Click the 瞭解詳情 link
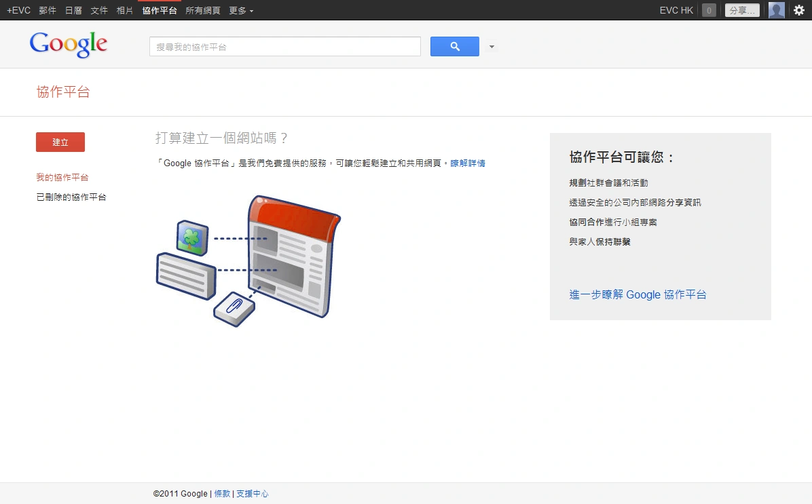This screenshot has height=504, width=812. pyautogui.click(x=468, y=163)
